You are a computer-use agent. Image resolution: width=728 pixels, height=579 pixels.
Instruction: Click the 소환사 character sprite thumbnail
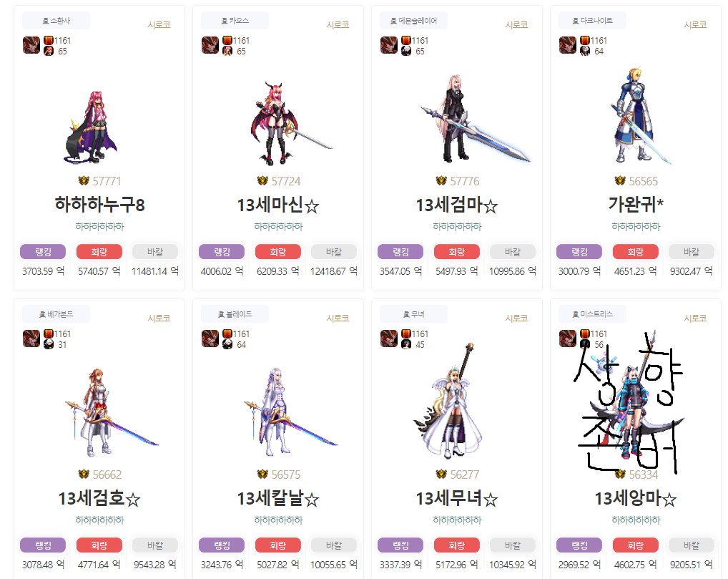coord(91,127)
